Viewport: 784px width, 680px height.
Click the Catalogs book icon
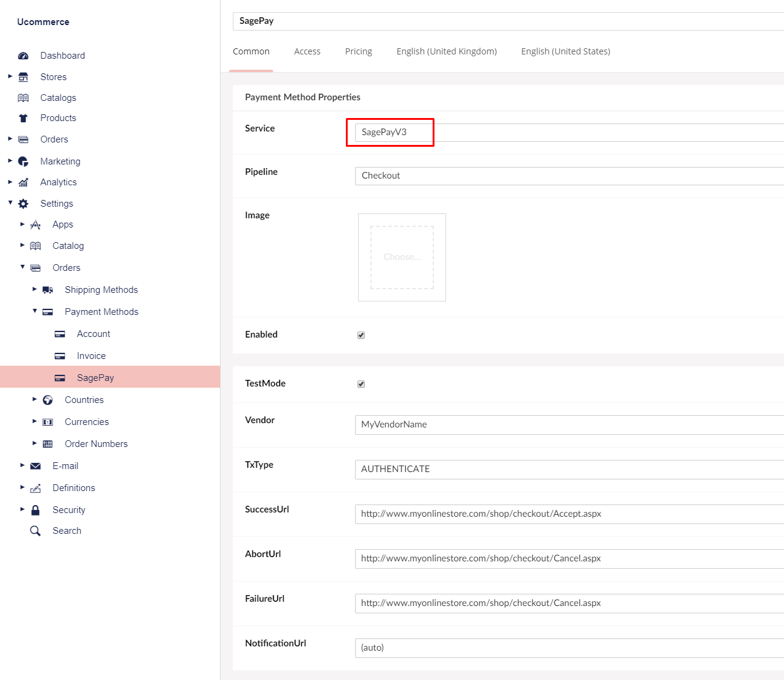[23, 98]
